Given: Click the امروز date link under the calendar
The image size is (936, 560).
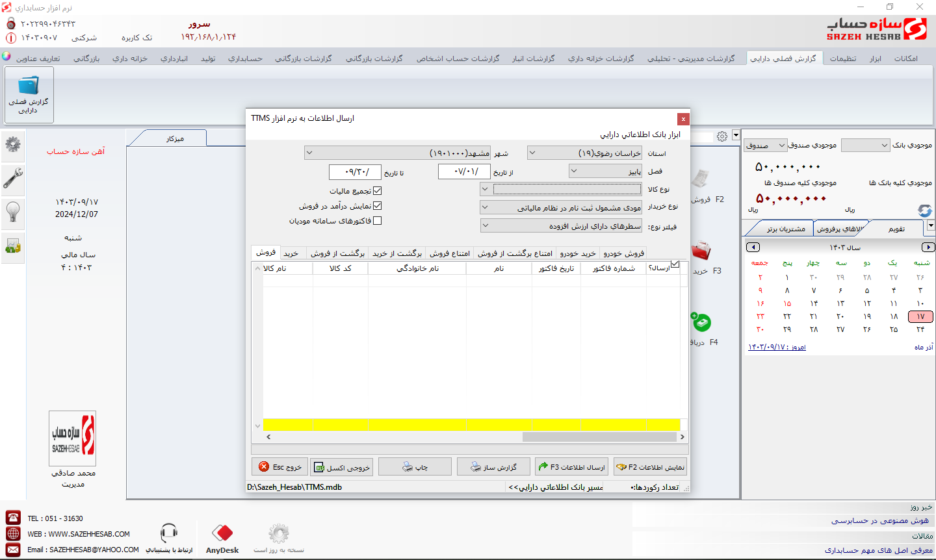Looking at the screenshot, I should point(777,347).
